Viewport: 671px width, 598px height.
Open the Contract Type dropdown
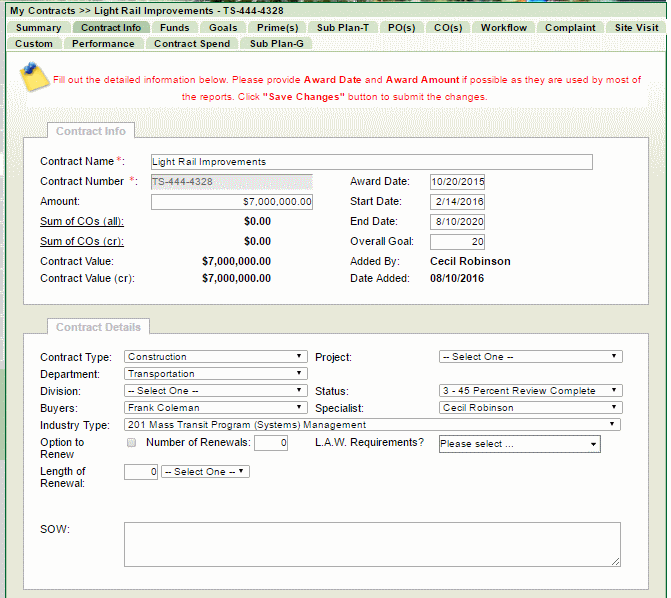215,356
